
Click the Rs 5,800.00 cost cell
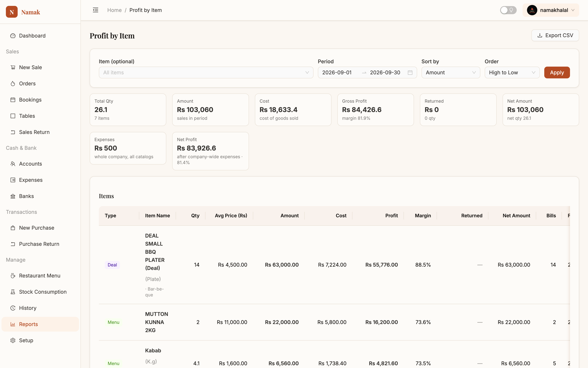(x=332, y=322)
